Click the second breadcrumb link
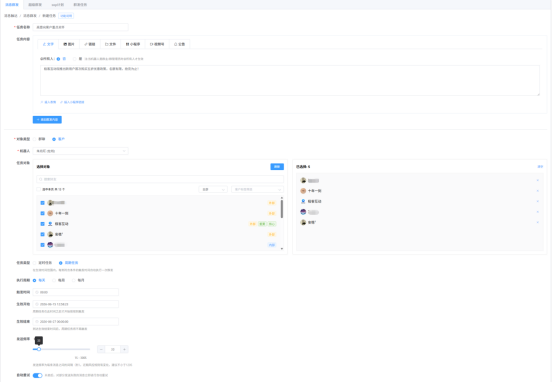Screen dimensions: 553x383 [x=30, y=16]
